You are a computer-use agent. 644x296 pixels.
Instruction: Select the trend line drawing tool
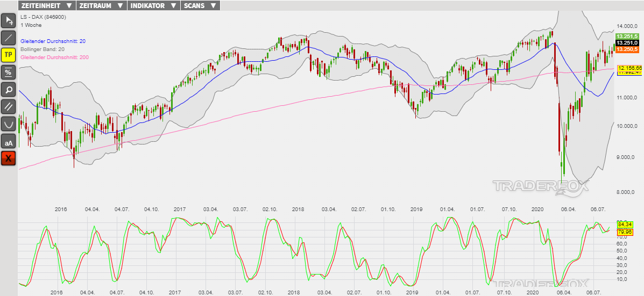8,38
